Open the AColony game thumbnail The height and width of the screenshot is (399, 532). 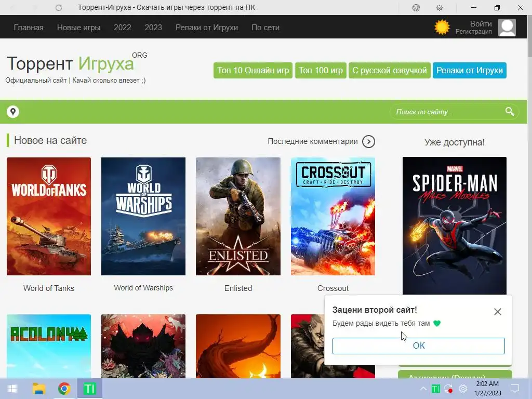[x=49, y=346]
